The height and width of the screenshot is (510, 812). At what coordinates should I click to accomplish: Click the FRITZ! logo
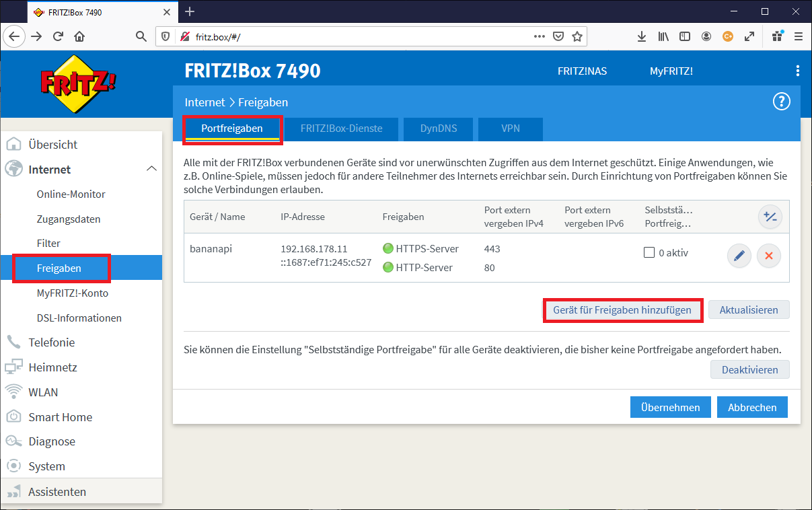coord(79,84)
